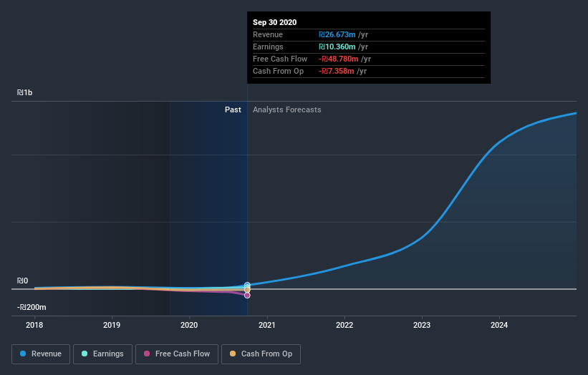Image resolution: width=588 pixels, height=375 pixels.
Task: Click the 2024 x-axis label
Action: (499, 325)
